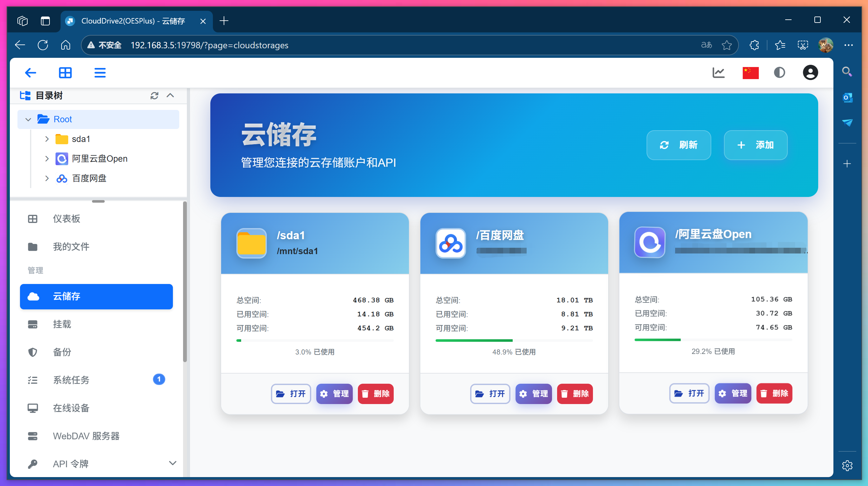Click the grid layout icon next to back arrow
The width and height of the screenshot is (868, 486).
coord(65,72)
